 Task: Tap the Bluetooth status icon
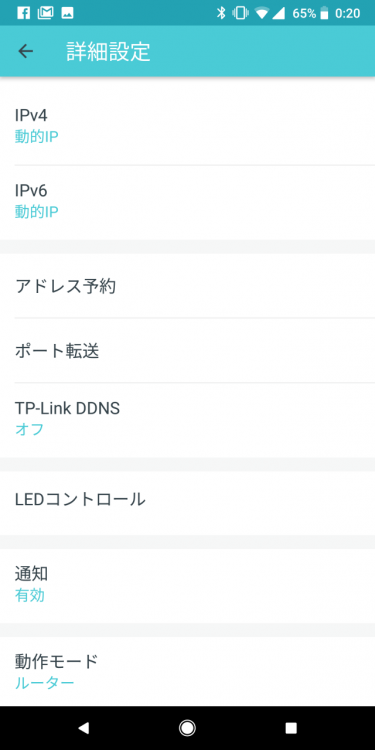[x=221, y=13]
